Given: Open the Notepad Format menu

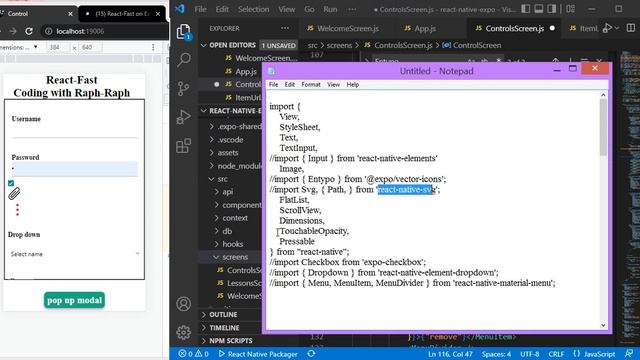Looking at the screenshot, I should coord(311,84).
